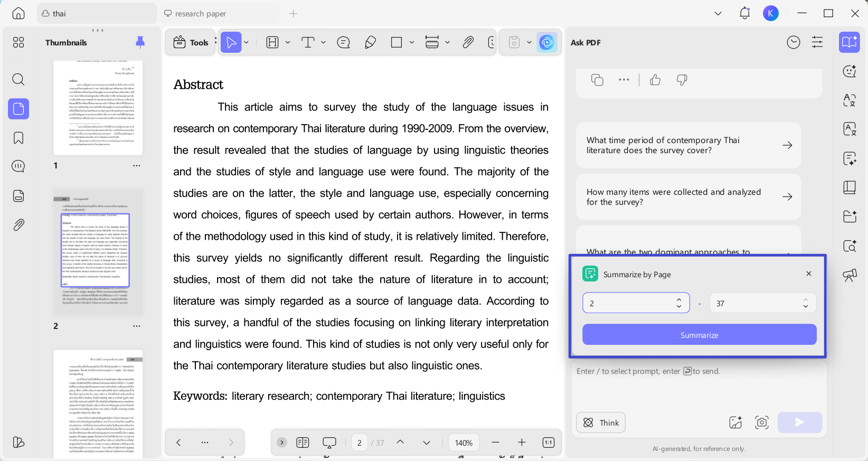868x461 pixels.
Task: Close the Summarize by Page dialog
Action: tap(809, 274)
